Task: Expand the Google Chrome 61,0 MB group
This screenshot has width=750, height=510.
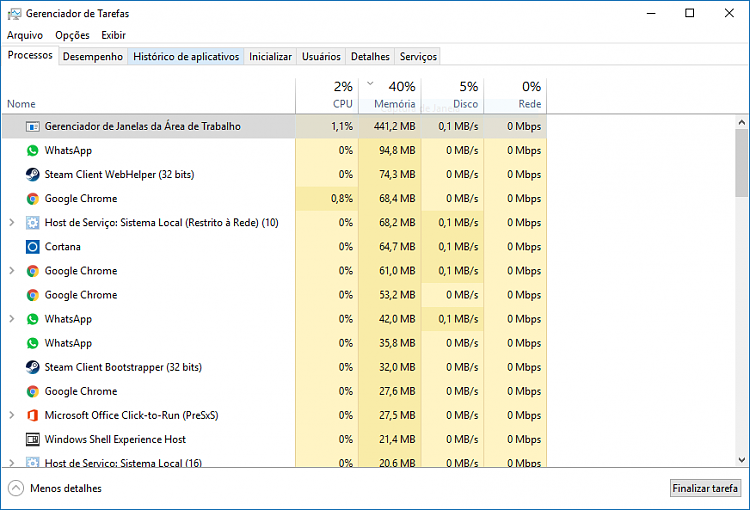Action: click(x=12, y=271)
